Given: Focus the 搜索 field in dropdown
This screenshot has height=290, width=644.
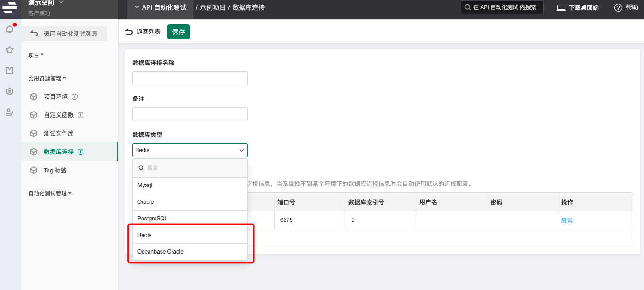Looking at the screenshot, I should point(190,168).
